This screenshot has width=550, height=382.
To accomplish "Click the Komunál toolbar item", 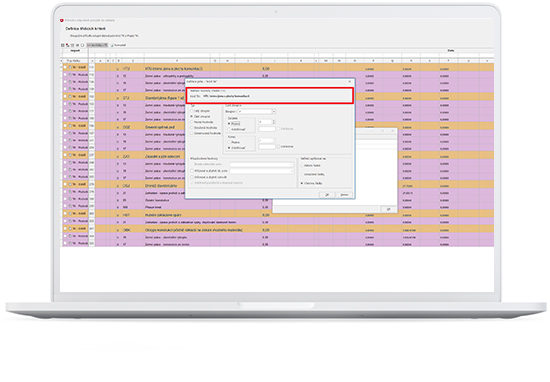I will tap(118, 45).
